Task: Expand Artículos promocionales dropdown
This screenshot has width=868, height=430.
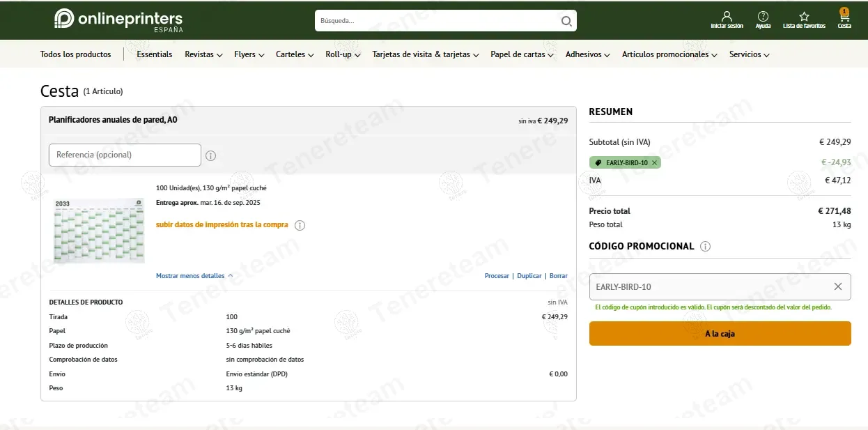Action: point(669,54)
